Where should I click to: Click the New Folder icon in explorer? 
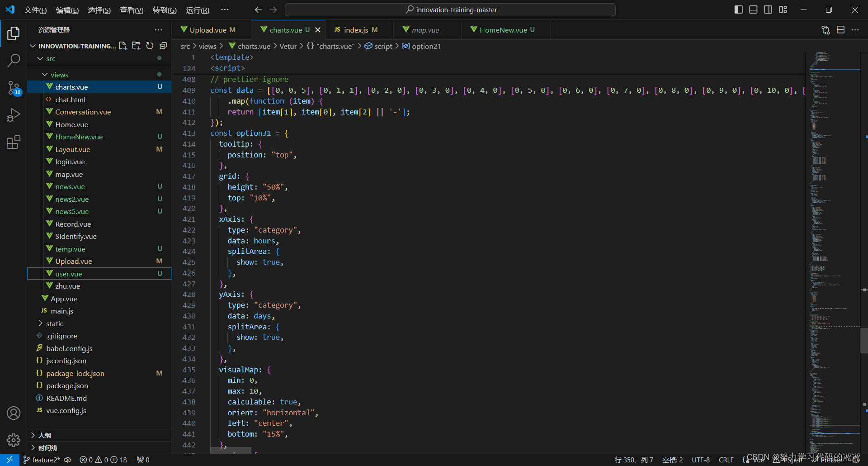(x=136, y=46)
